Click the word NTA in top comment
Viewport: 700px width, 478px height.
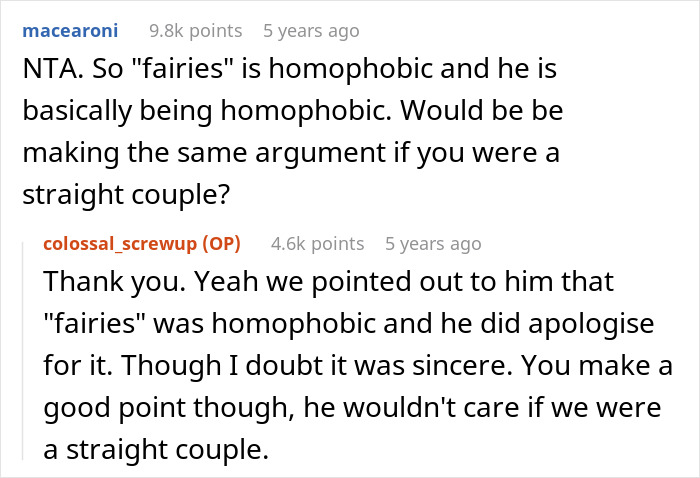coord(45,72)
